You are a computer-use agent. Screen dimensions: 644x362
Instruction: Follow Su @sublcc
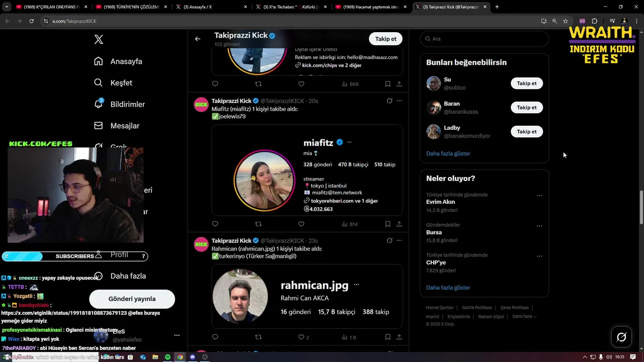tap(527, 83)
